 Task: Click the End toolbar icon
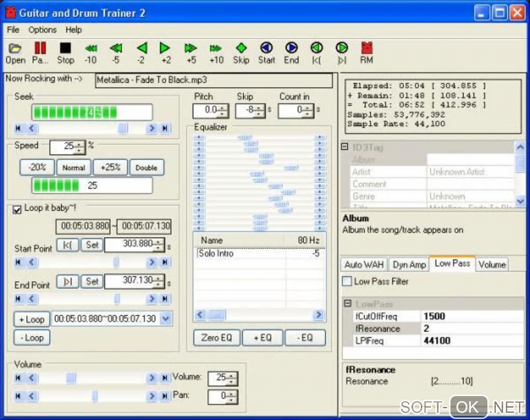291,53
